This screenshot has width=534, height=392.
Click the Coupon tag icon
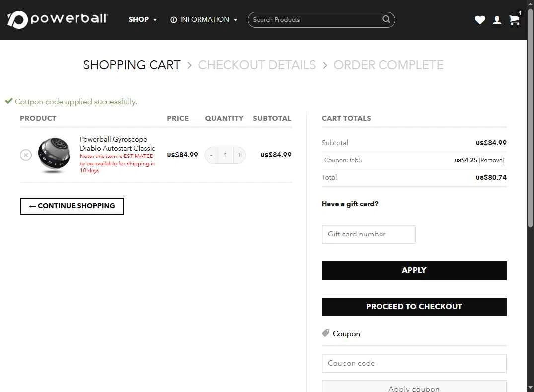[325, 333]
